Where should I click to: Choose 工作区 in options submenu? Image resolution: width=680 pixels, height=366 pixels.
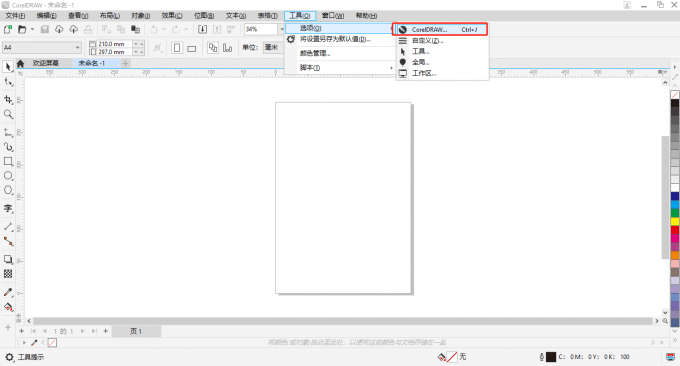click(442, 73)
